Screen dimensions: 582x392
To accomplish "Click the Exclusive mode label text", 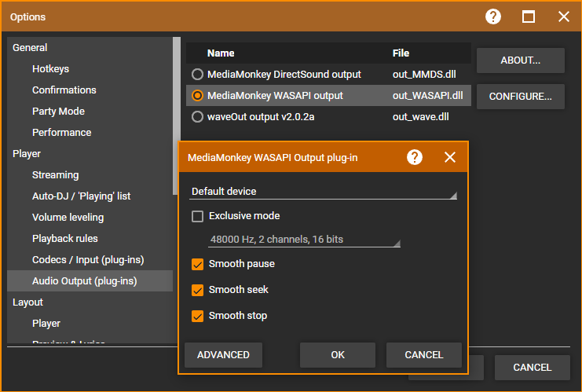I will [244, 216].
